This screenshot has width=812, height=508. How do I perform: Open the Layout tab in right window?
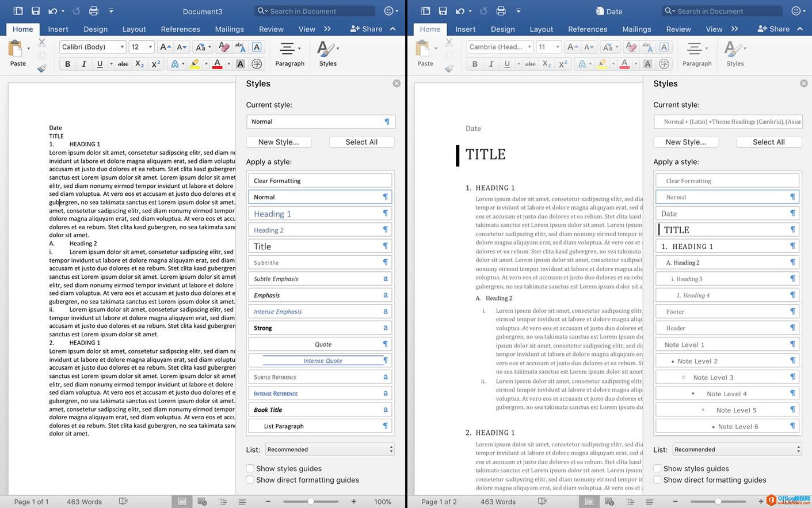pos(541,29)
